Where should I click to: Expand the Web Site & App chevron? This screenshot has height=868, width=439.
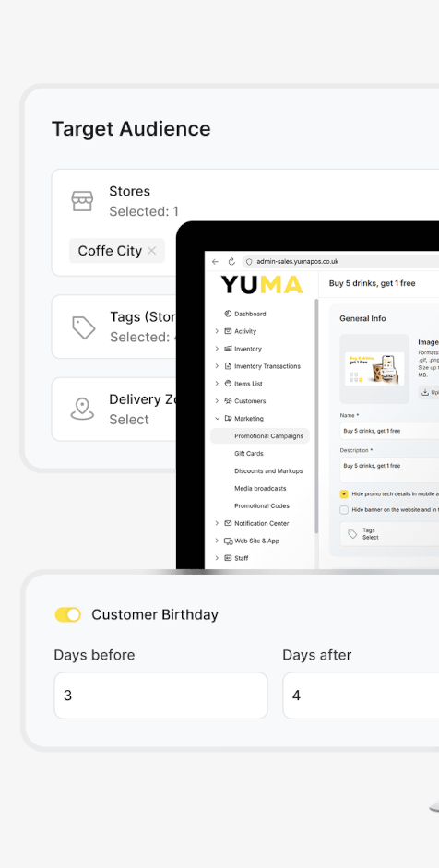(217, 541)
